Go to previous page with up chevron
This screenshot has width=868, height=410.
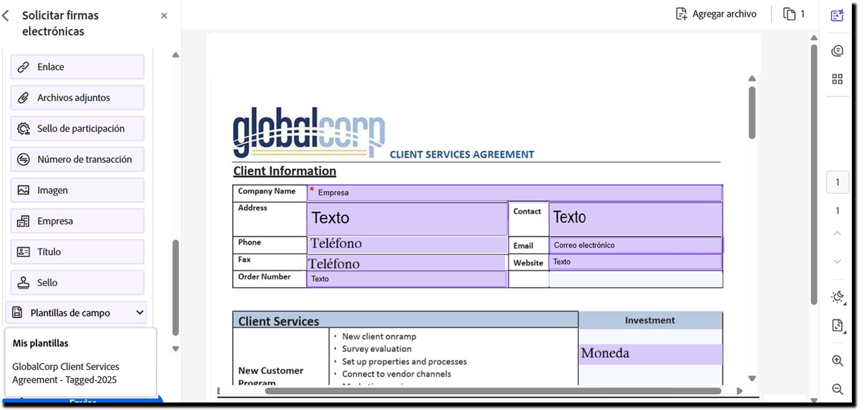point(837,233)
